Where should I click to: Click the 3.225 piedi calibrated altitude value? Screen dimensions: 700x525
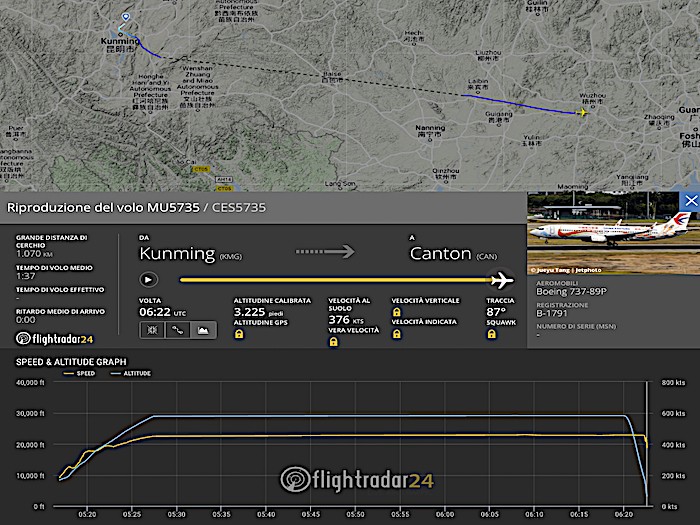(x=259, y=312)
